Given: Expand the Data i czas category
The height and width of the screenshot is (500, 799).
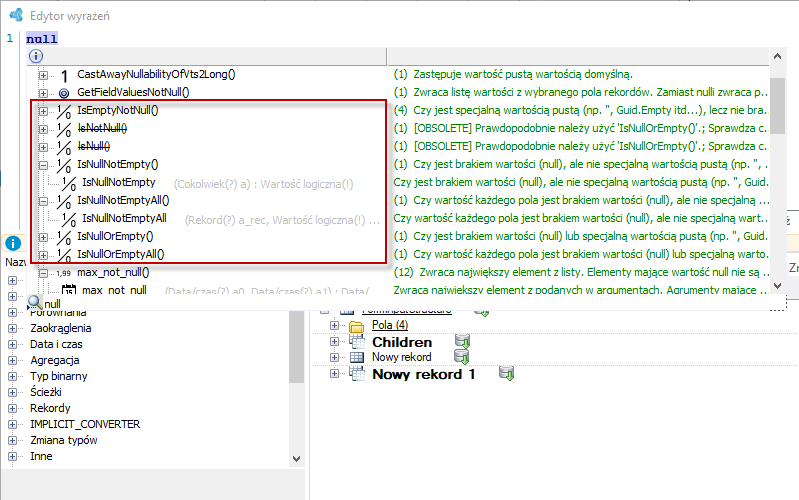Looking at the screenshot, I should [x=12, y=345].
